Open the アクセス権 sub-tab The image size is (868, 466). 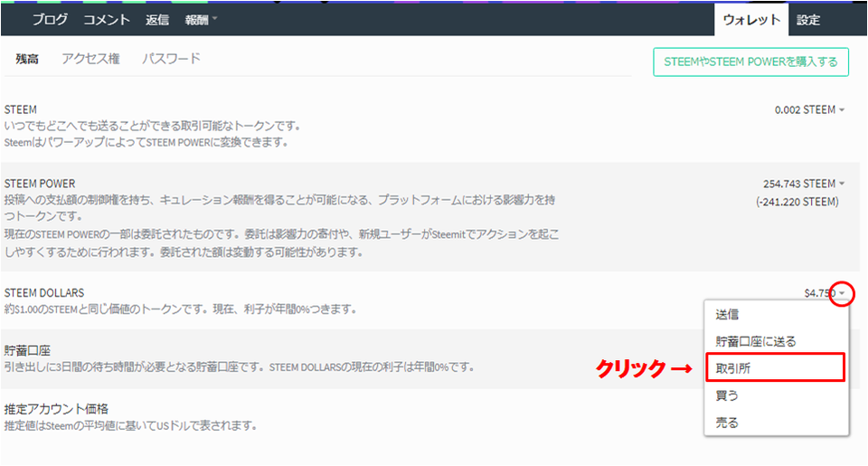point(90,59)
